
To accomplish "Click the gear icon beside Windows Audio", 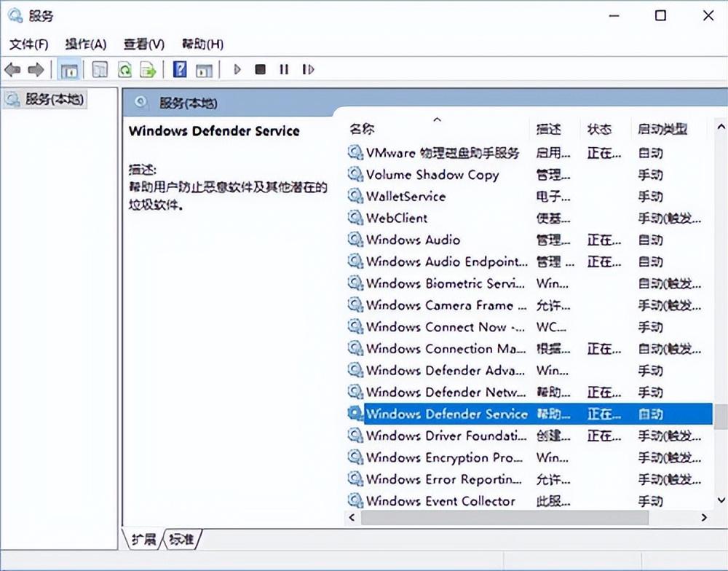I will click(x=355, y=240).
